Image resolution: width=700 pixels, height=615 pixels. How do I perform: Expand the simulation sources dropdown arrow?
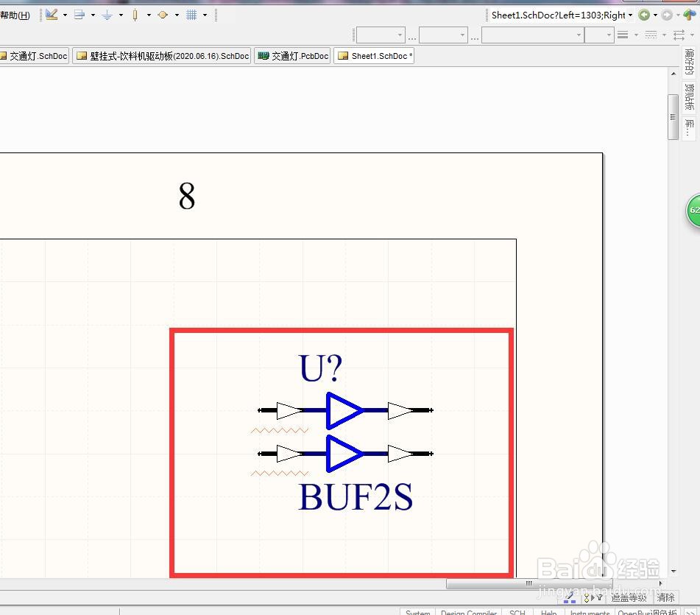click(x=177, y=15)
